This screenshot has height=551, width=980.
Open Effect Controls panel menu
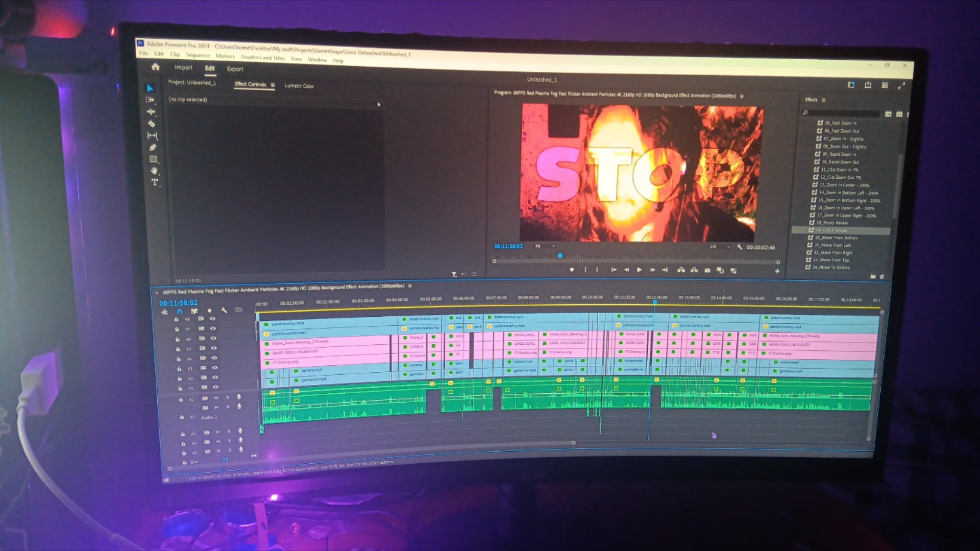tap(273, 85)
